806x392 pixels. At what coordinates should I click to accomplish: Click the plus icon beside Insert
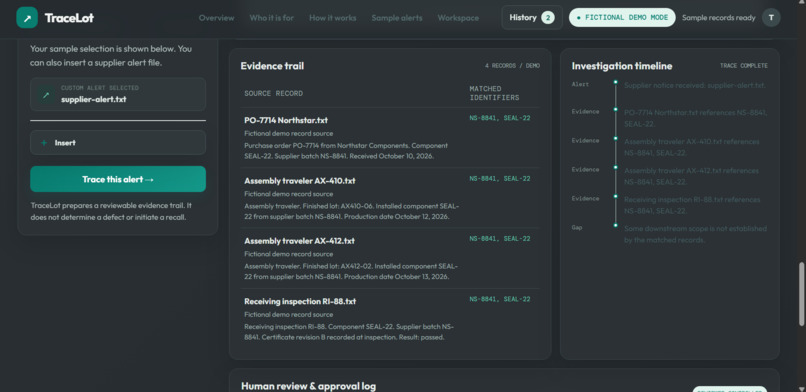pos(44,143)
